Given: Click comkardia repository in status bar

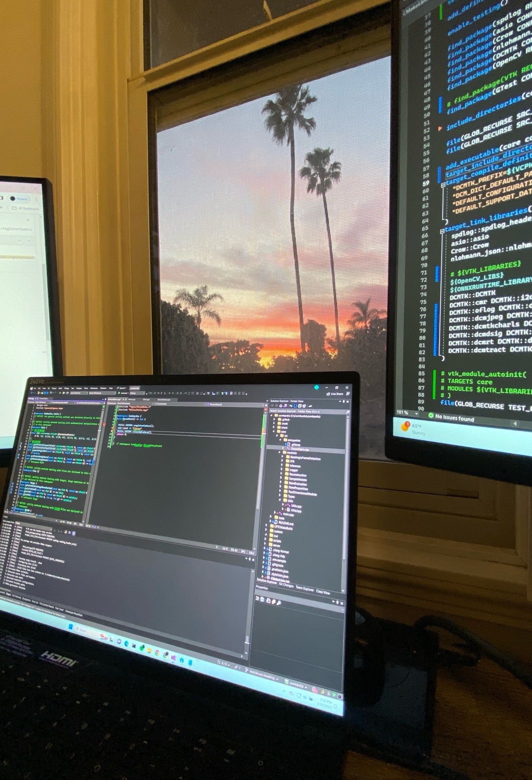Looking at the screenshot, I should click(295, 684).
